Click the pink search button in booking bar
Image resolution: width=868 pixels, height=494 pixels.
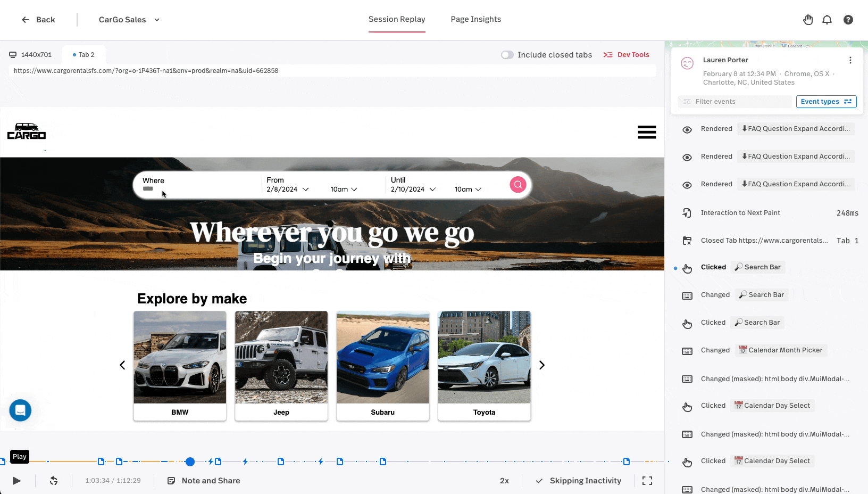click(x=518, y=185)
